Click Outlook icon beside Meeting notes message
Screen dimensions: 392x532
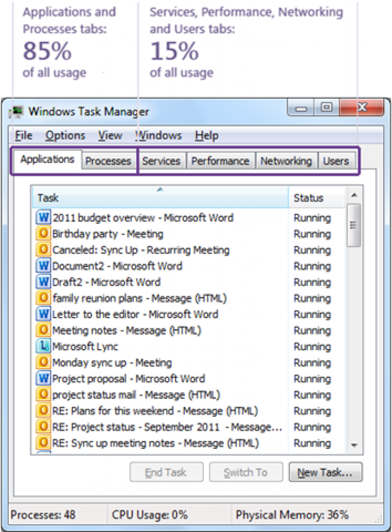pos(44,330)
